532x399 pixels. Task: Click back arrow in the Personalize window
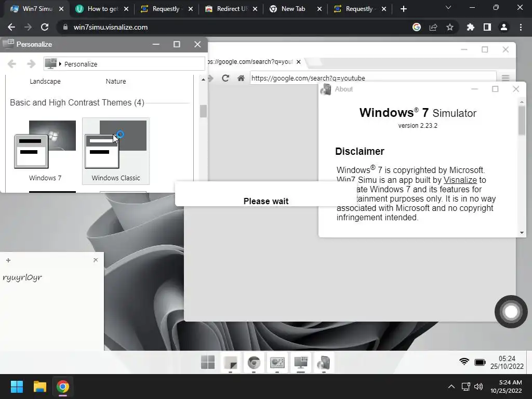[x=12, y=64]
